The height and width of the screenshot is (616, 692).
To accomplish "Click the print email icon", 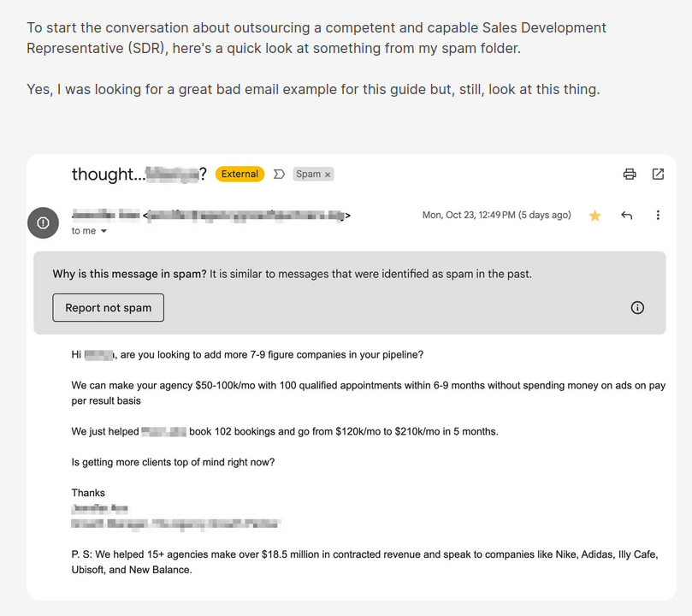I will (630, 175).
